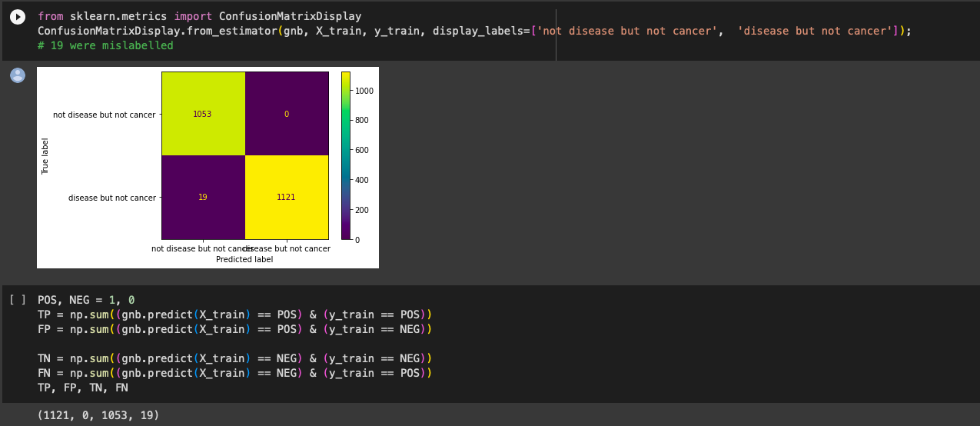This screenshot has width=980, height=426.
Task: Click the 'Predicted label' axis title
Action: click(244, 260)
